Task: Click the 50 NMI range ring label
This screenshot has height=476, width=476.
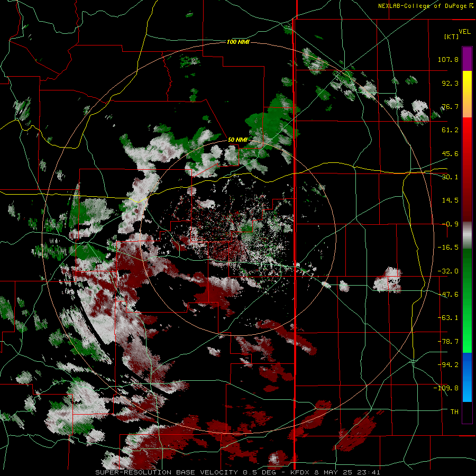Action: [237, 140]
